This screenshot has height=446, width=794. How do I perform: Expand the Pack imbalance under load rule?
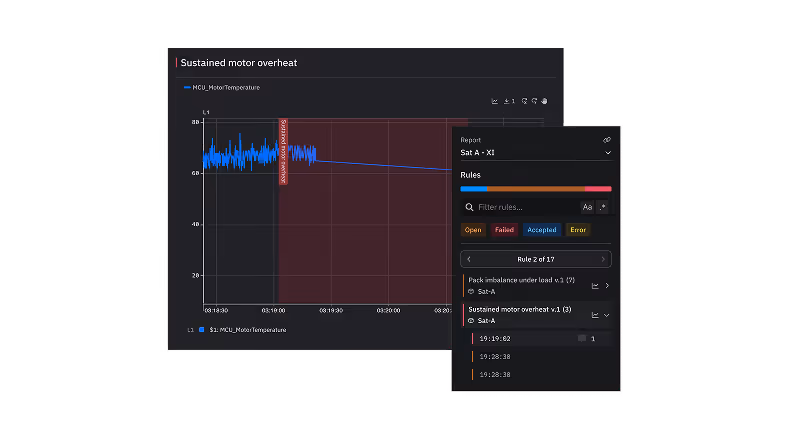click(x=607, y=286)
